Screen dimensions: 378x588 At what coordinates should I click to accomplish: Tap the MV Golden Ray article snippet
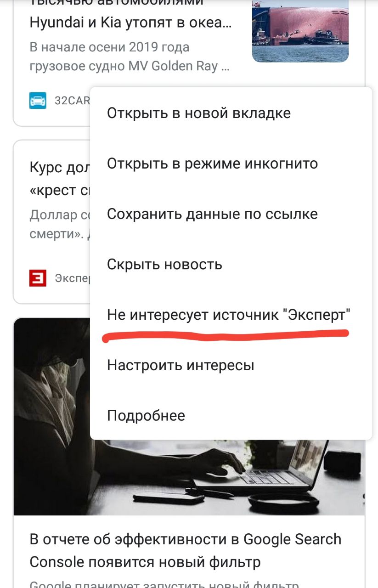coord(130,57)
